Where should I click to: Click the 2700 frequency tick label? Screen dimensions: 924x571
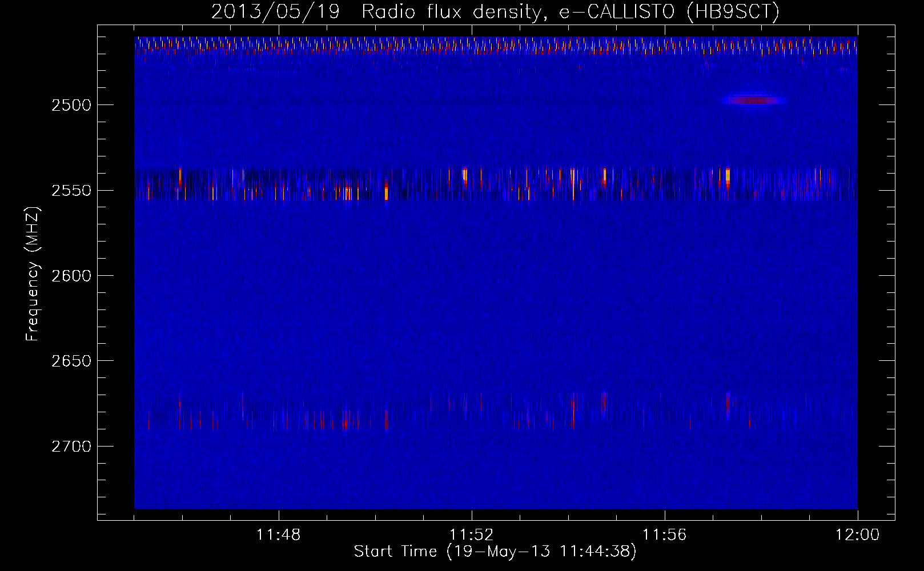tap(71, 447)
